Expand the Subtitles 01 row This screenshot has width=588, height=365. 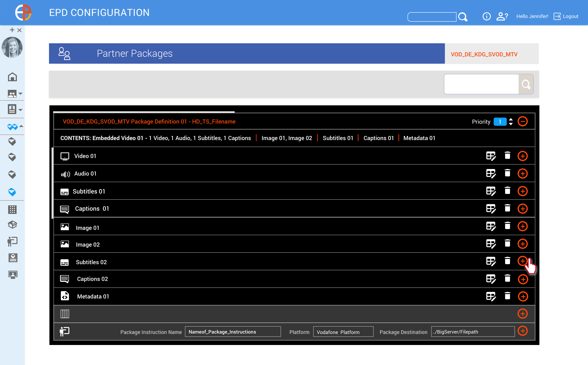point(523,191)
